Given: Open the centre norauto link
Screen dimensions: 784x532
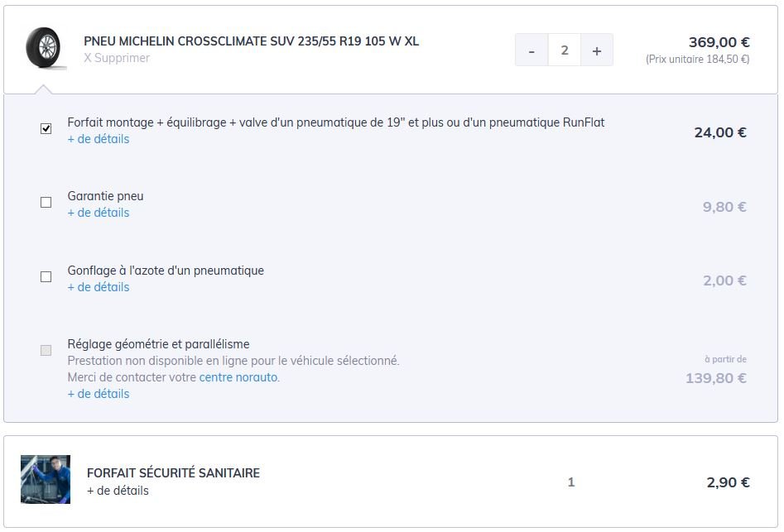Looking at the screenshot, I should pyautogui.click(x=238, y=377).
